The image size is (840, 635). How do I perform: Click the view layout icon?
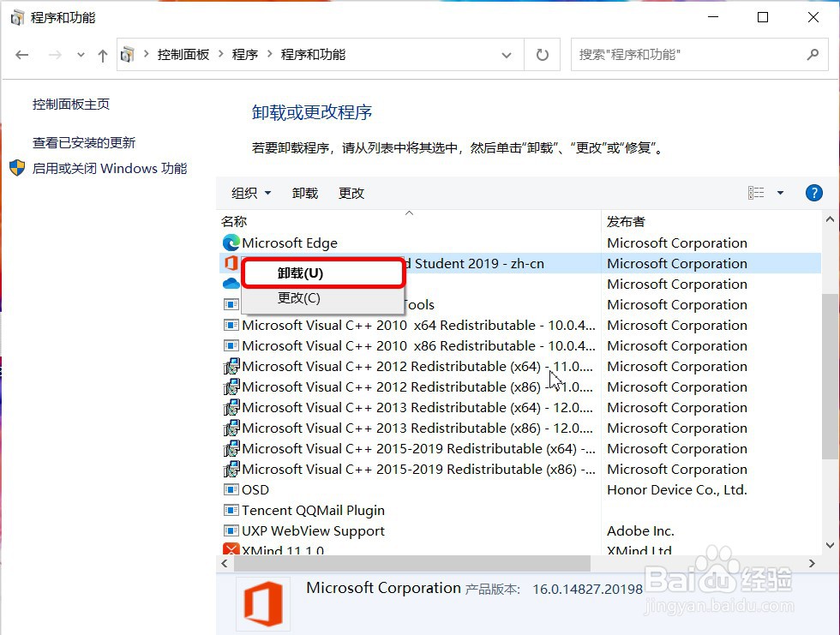click(756, 193)
